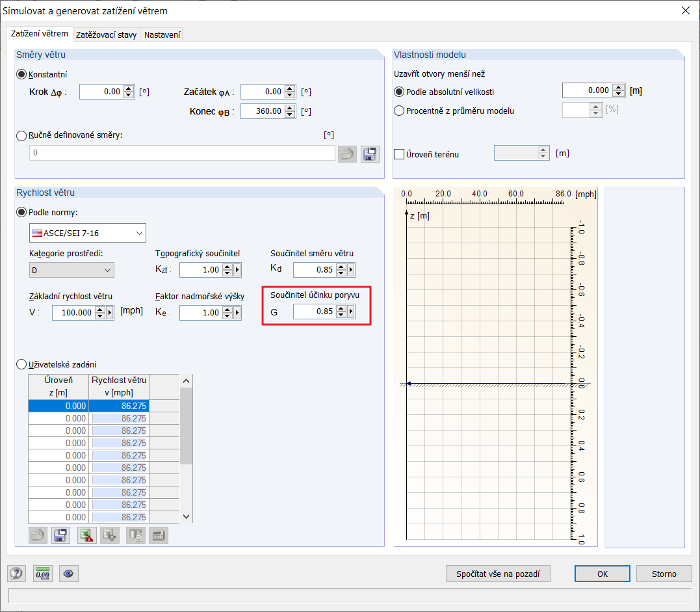Click the paste table icon below grid

(136, 535)
